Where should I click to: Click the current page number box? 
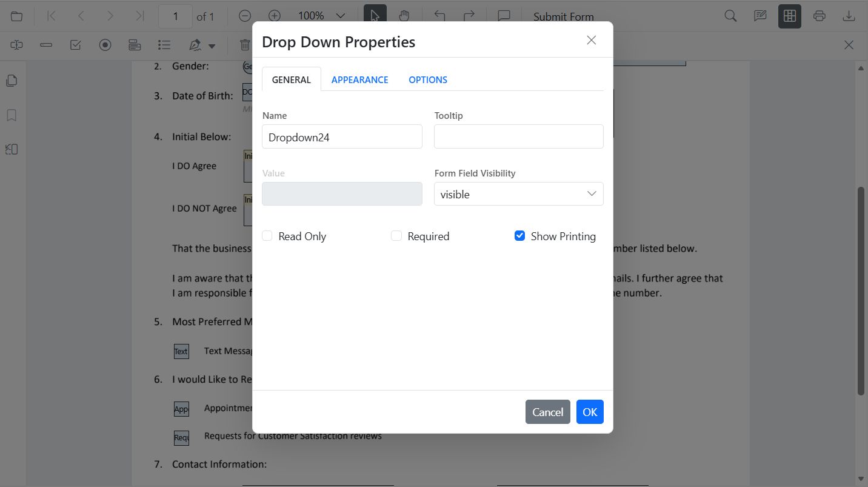[175, 16]
